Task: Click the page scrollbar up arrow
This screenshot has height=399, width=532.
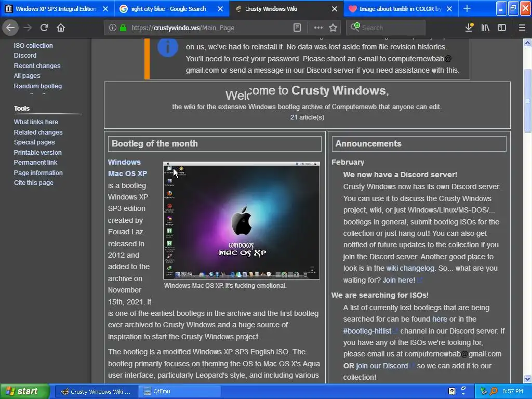Action: tap(527, 43)
